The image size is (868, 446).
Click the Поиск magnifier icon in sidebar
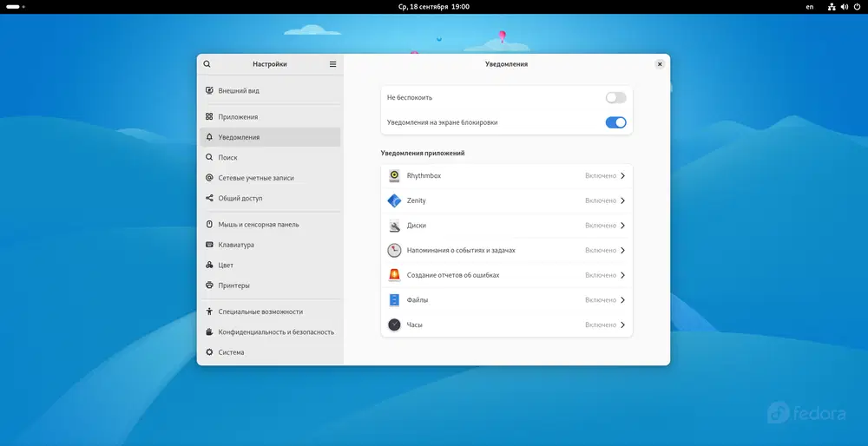pyautogui.click(x=209, y=157)
